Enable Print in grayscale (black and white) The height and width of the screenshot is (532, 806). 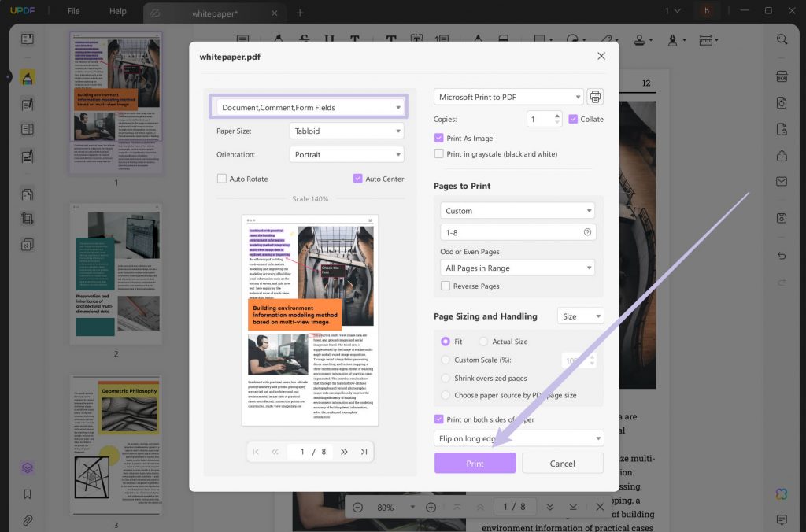[x=438, y=153]
